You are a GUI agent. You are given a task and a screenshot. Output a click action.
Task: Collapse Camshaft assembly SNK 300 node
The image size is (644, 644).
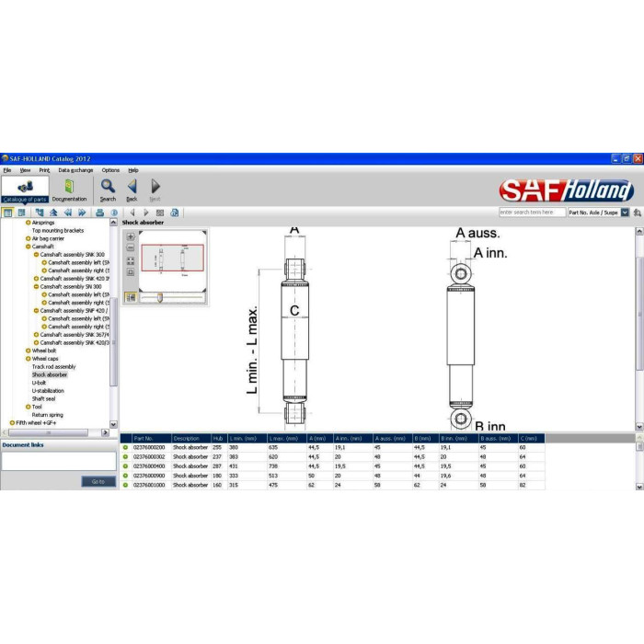(36, 255)
